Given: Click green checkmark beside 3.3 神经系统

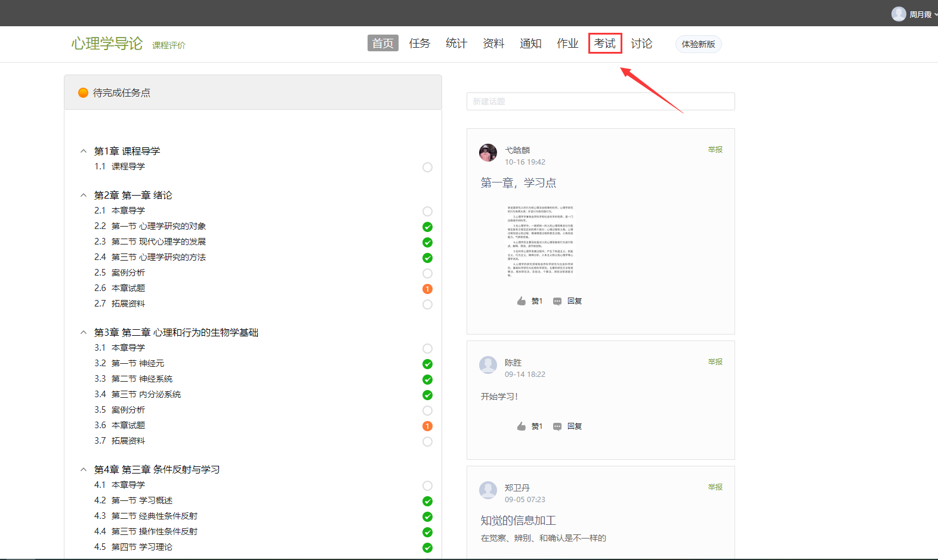Looking at the screenshot, I should pyautogui.click(x=427, y=379).
